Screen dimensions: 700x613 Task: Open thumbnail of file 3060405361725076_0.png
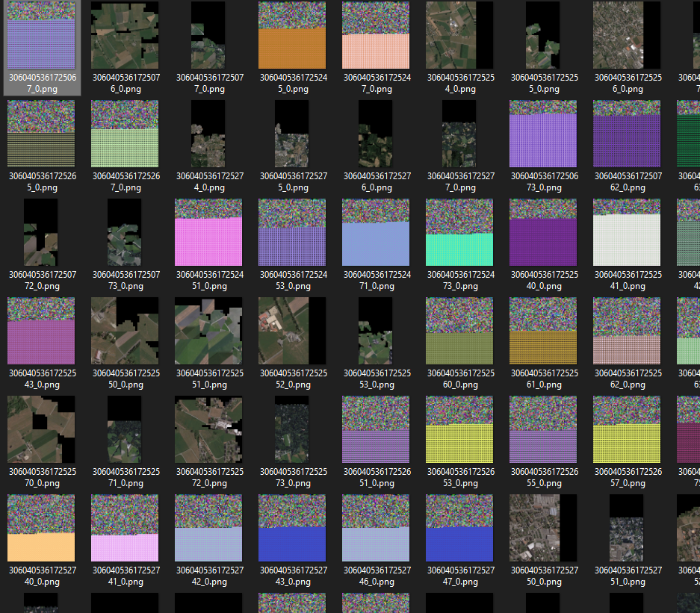click(125, 35)
